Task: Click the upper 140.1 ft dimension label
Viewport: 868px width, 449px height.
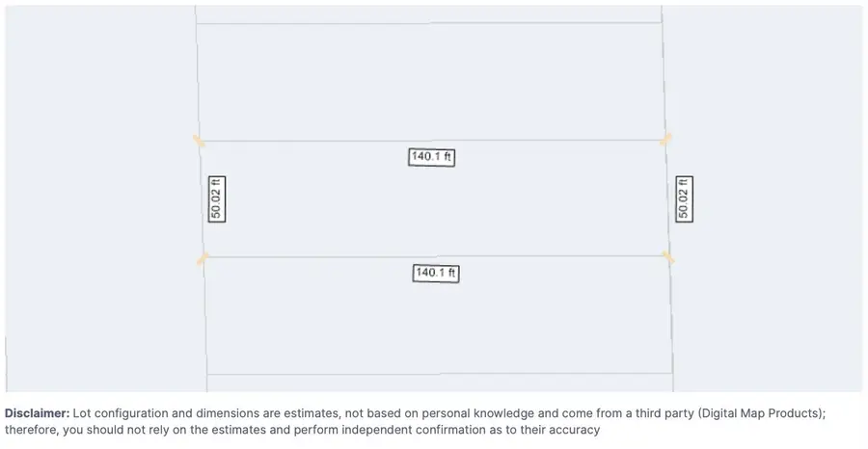Action: click(431, 157)
